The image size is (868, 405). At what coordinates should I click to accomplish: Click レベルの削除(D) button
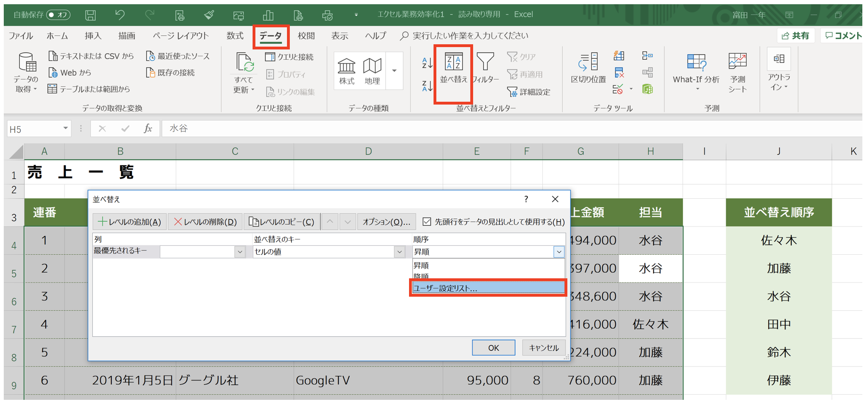[x=205, y=221]
